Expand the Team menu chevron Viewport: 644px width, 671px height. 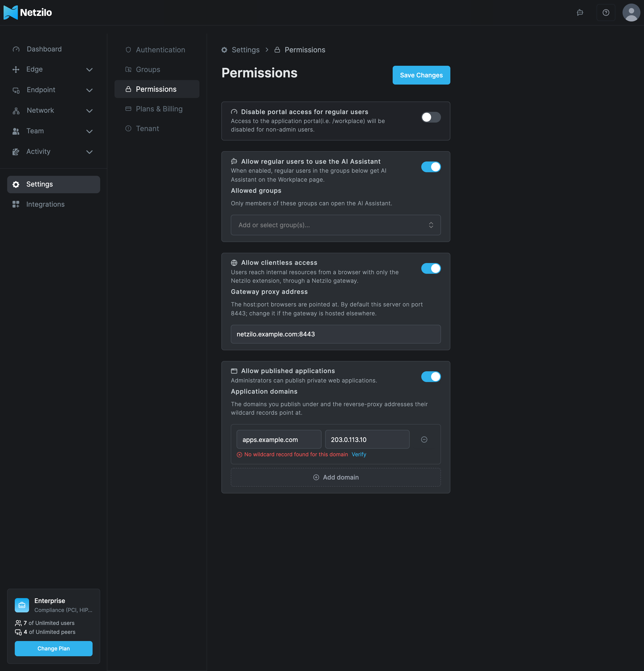click(89, 132)
